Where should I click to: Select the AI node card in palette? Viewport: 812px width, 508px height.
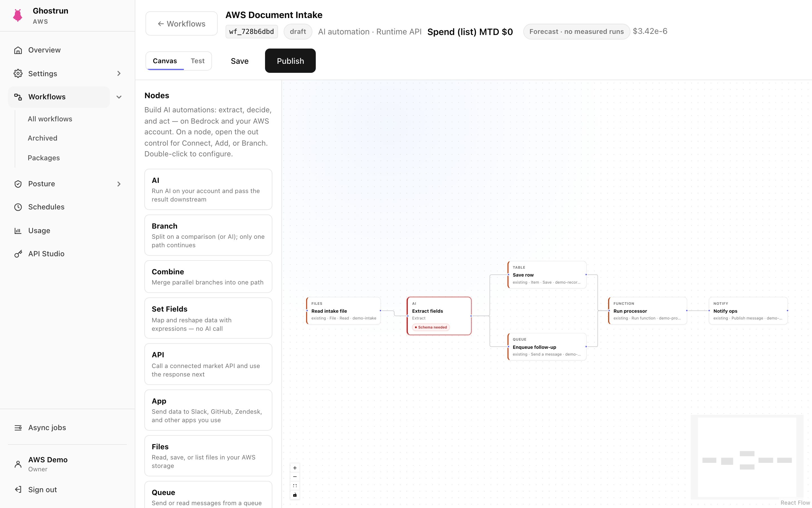click(208, 189)
